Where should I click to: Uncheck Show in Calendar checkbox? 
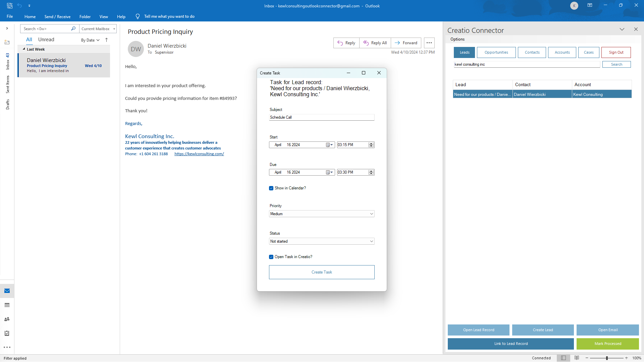tap(271, 188)
